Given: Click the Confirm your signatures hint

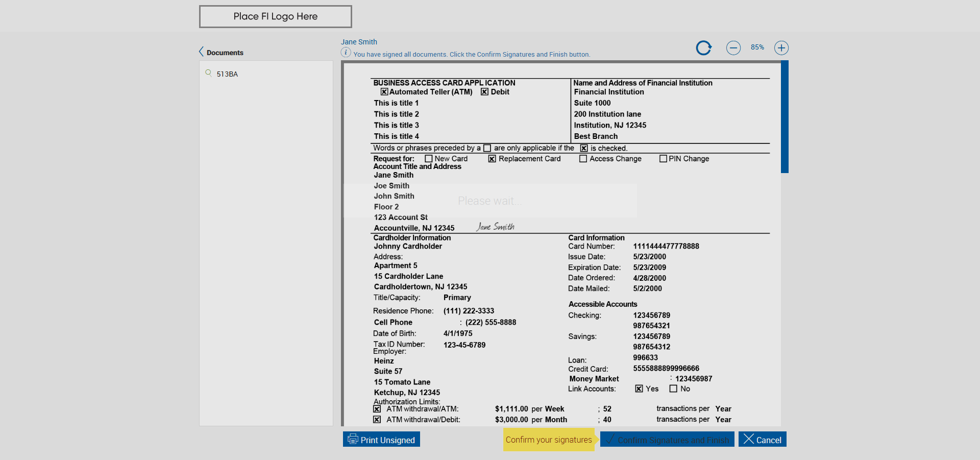Looking at the screenshot, I should click(x=549, y=440).
